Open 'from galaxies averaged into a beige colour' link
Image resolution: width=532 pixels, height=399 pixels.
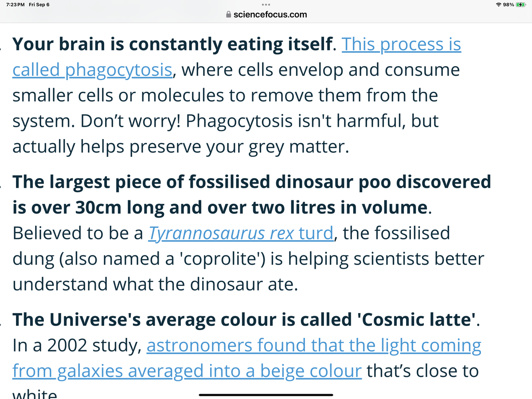click(x=187, y=371)
